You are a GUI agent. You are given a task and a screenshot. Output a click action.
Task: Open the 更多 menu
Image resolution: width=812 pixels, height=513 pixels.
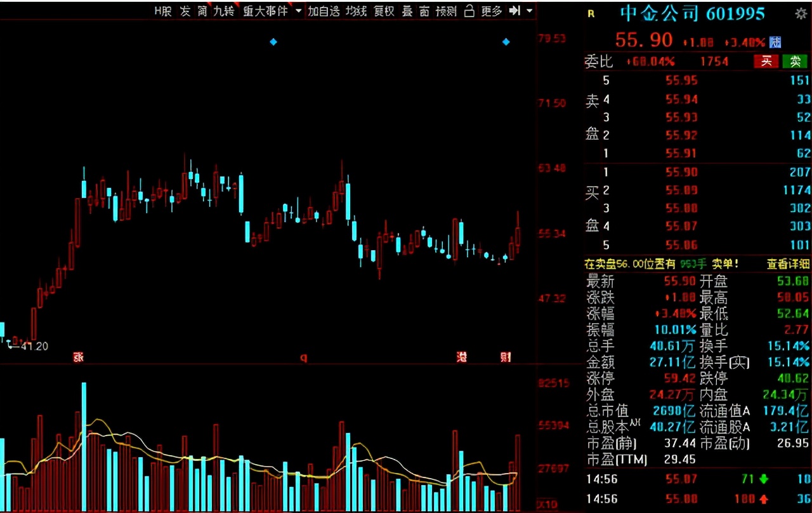492,11
